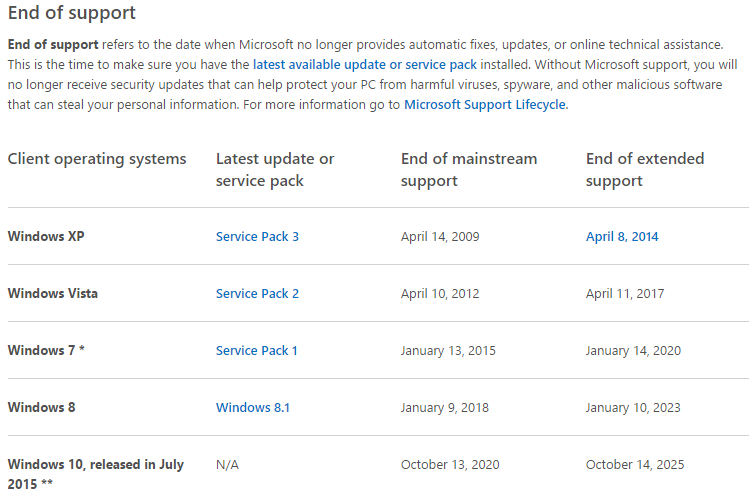Select the Windows 8 row label
Screen dimensions: 752x495
pyautogui.click(x=41, y=408)
